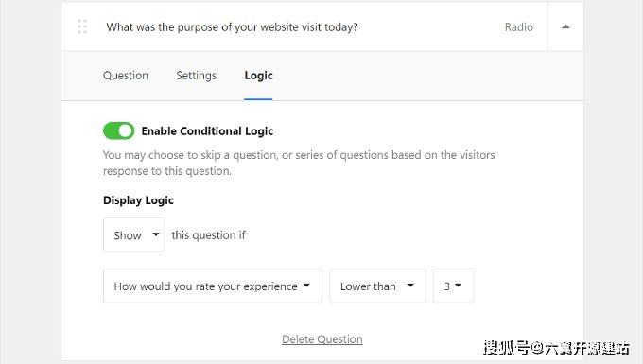Click the Delete Question link
Screen dimensions: 643x364
coord(322,339)
